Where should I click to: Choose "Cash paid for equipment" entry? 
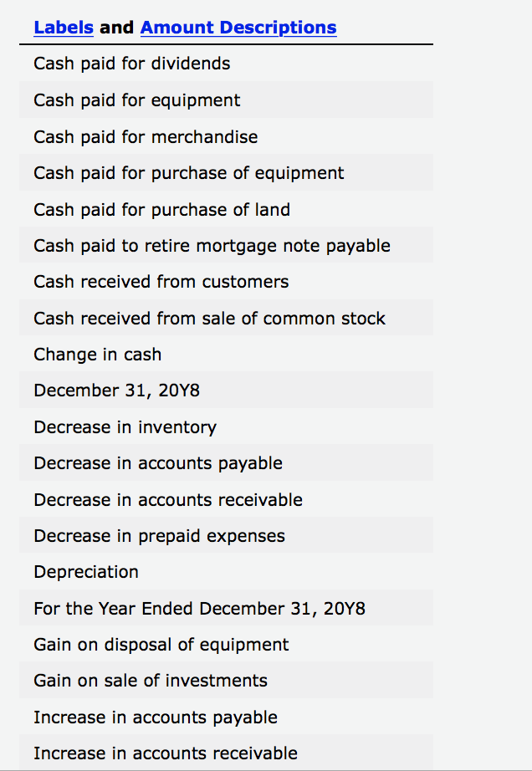coord(137,100)
